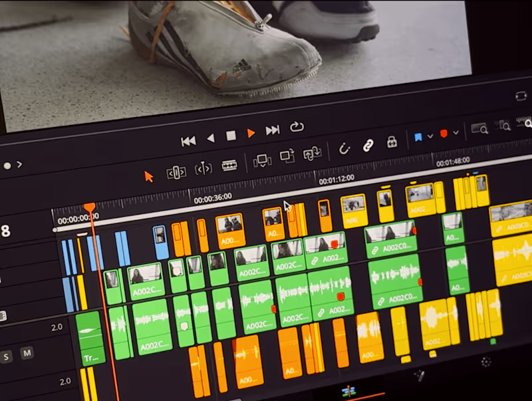Open the blue flag color dropdown
532x401 pixels.
coord(430,136)
